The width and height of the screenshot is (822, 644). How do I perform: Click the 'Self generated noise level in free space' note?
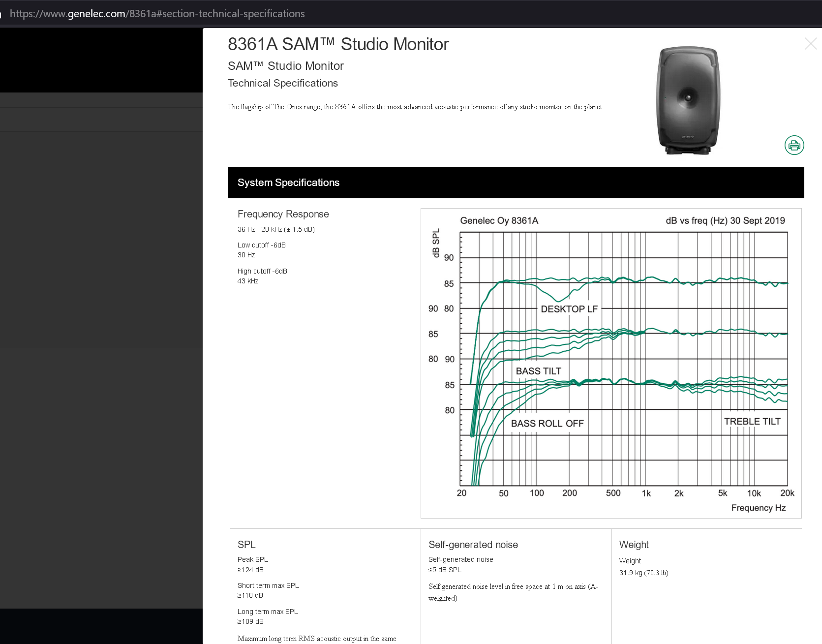[x=513, y=592]
